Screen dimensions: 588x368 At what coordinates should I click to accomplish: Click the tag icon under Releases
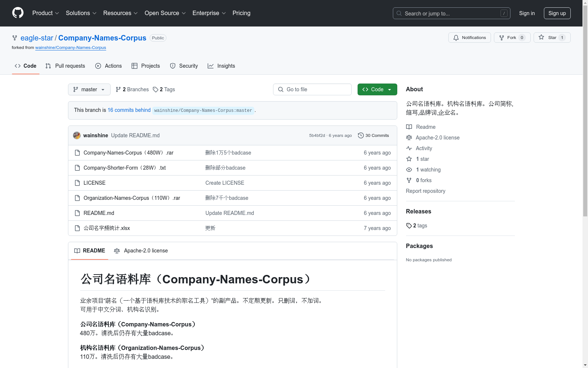tap(409, 226)
